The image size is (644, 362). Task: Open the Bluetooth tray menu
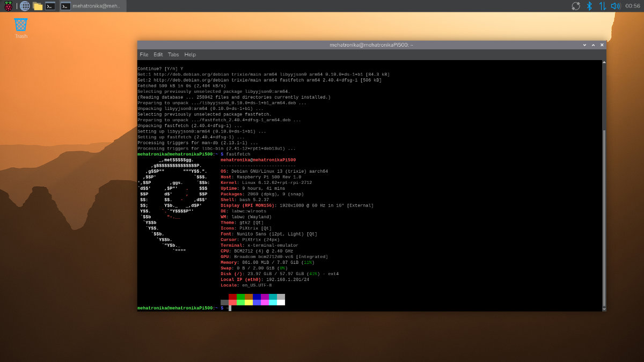[589, 6]
